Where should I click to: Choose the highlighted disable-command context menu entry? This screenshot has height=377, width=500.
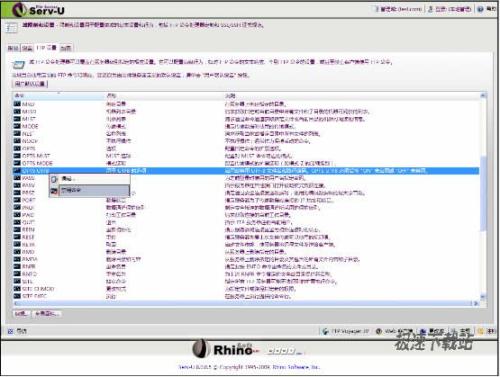coord(89,191)
